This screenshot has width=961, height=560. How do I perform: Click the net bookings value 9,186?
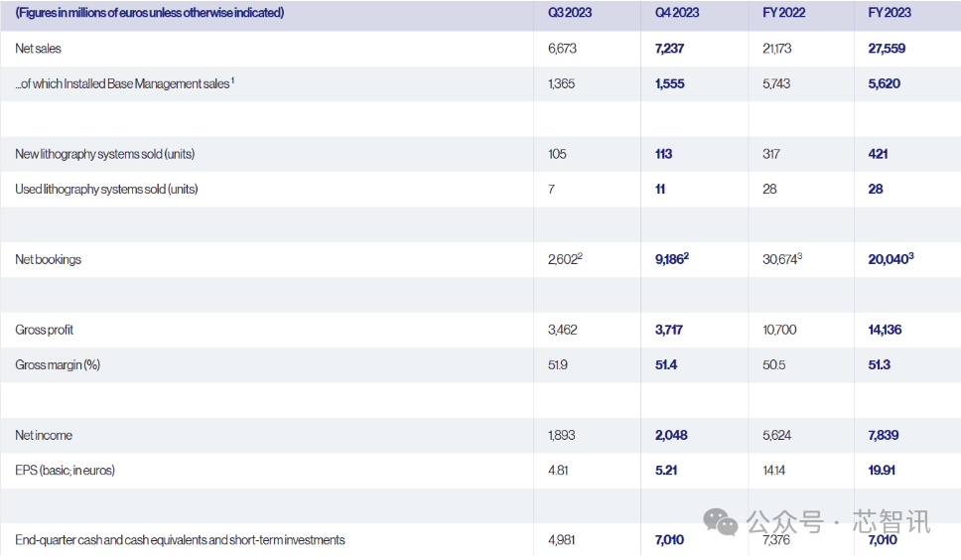[672, 259]
